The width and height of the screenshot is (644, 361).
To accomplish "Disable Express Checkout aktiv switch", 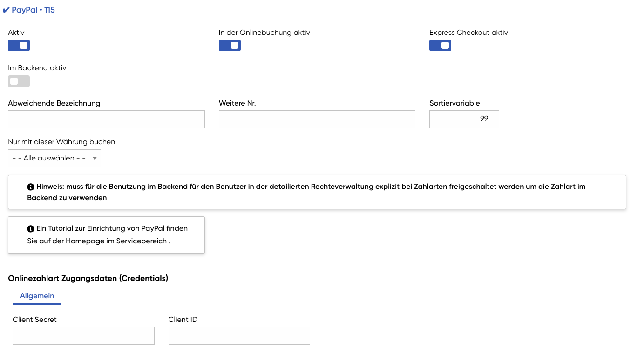I will [440, 45].
